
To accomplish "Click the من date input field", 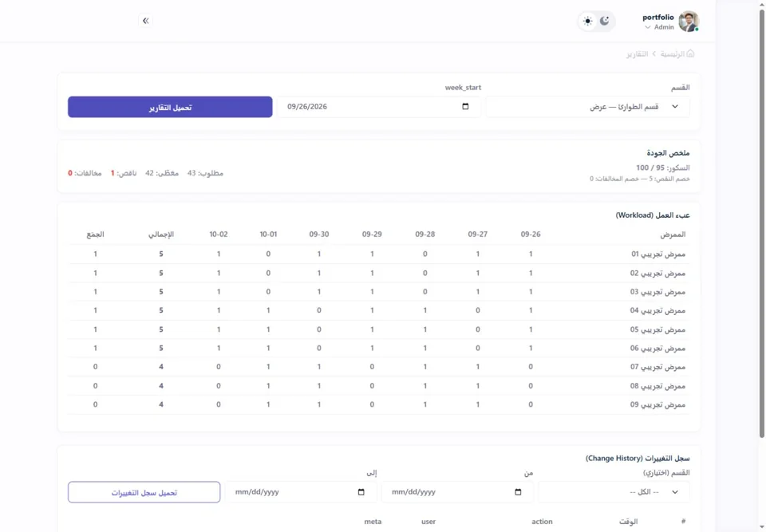I will [457, 492].
